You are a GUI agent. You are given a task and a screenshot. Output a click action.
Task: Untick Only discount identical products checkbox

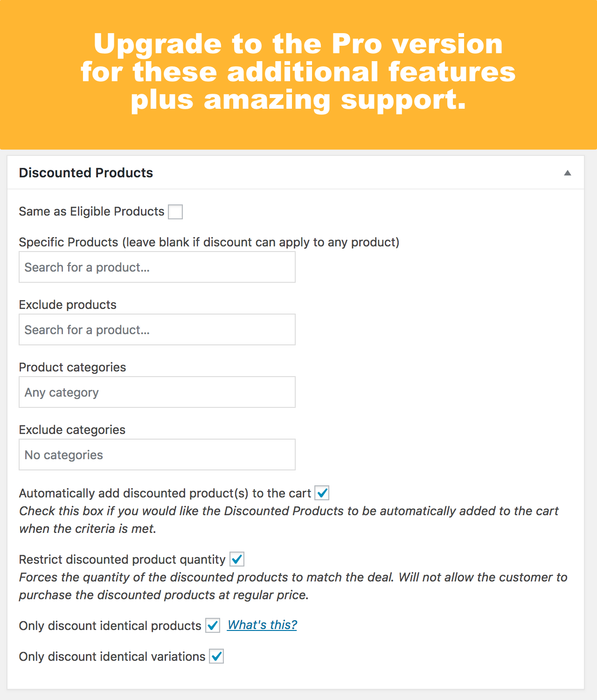click(x=213, y=625)
